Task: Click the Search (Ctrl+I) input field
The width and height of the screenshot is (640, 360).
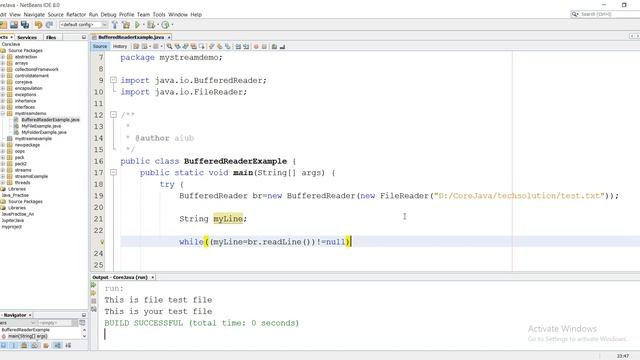Action: (x=610, y=14)
